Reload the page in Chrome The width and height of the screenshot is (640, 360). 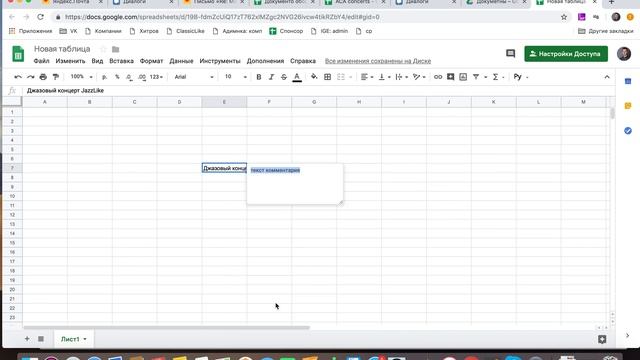pyautogui.click(x=40, y=17)
